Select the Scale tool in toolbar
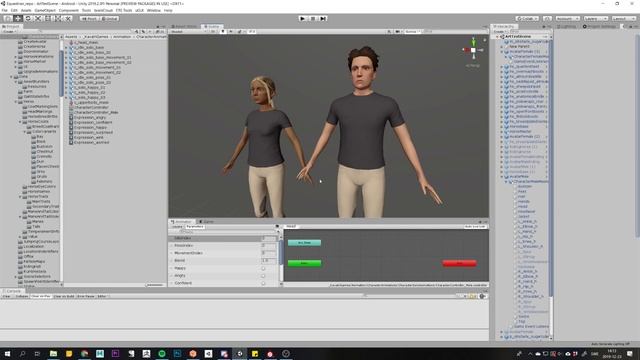This screenshot has width=640, height=360. click(x=38, y=18)
